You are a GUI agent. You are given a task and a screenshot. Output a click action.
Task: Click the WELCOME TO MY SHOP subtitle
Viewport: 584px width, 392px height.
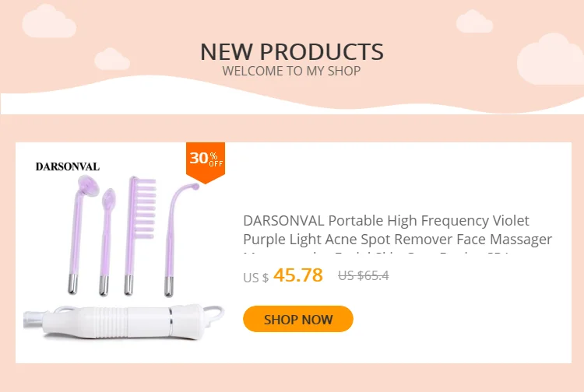tap(291, 71)
